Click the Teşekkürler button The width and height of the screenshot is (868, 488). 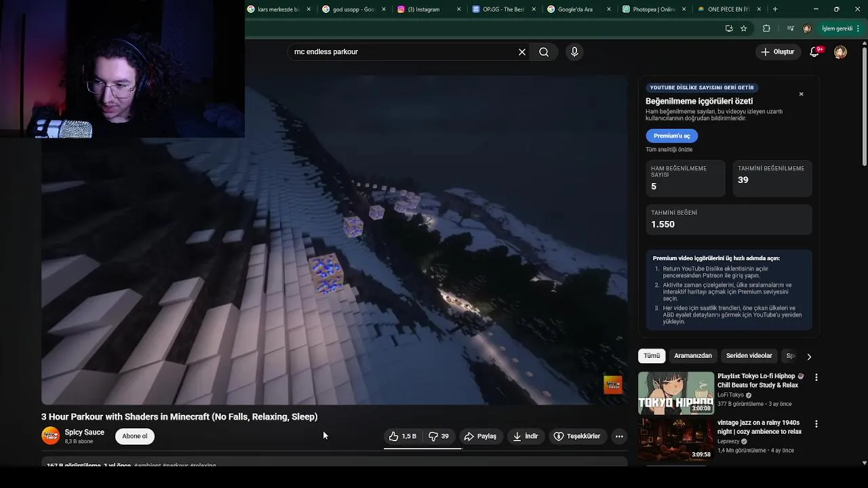pyautogui.click(x=577, y=436)
